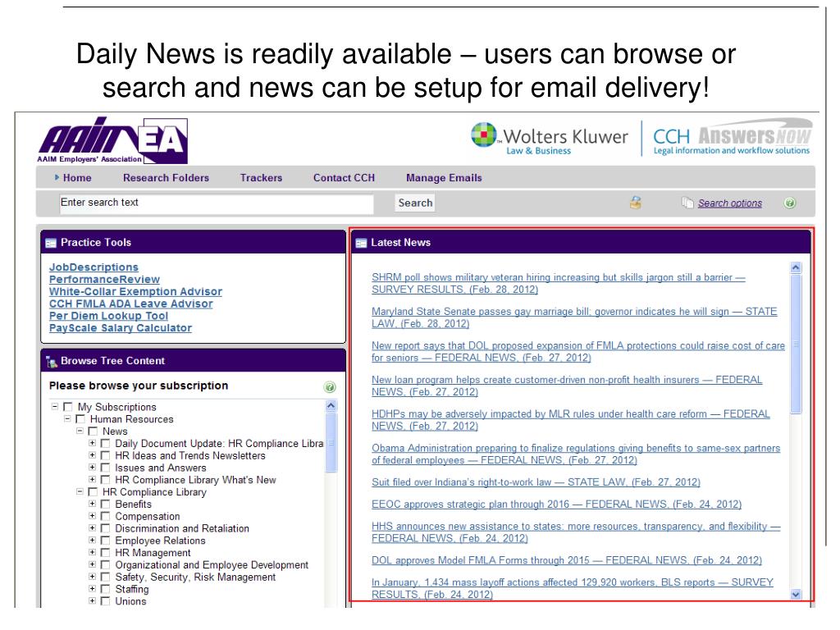Check Daily Document Update checkbox

(105, 444)
